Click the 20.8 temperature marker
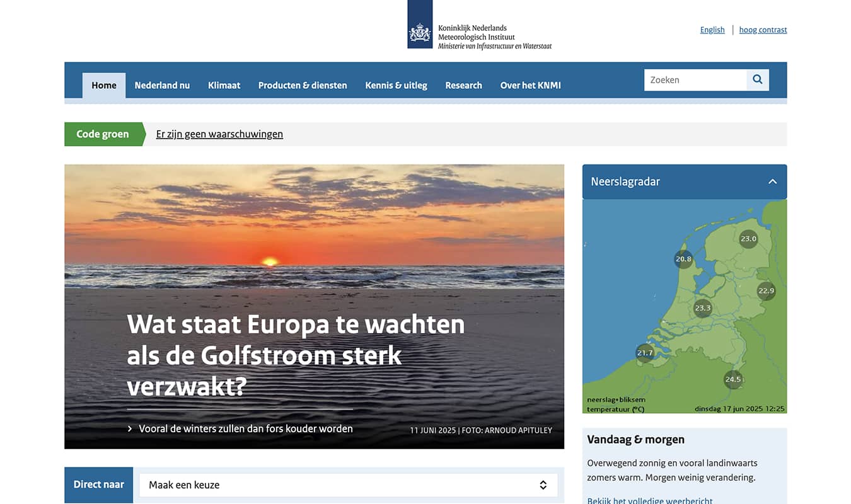 point(683,259)
